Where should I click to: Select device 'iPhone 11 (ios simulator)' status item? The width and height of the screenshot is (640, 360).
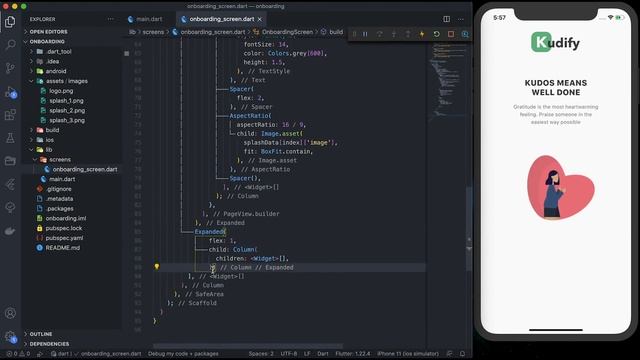[x=408, y=353]
